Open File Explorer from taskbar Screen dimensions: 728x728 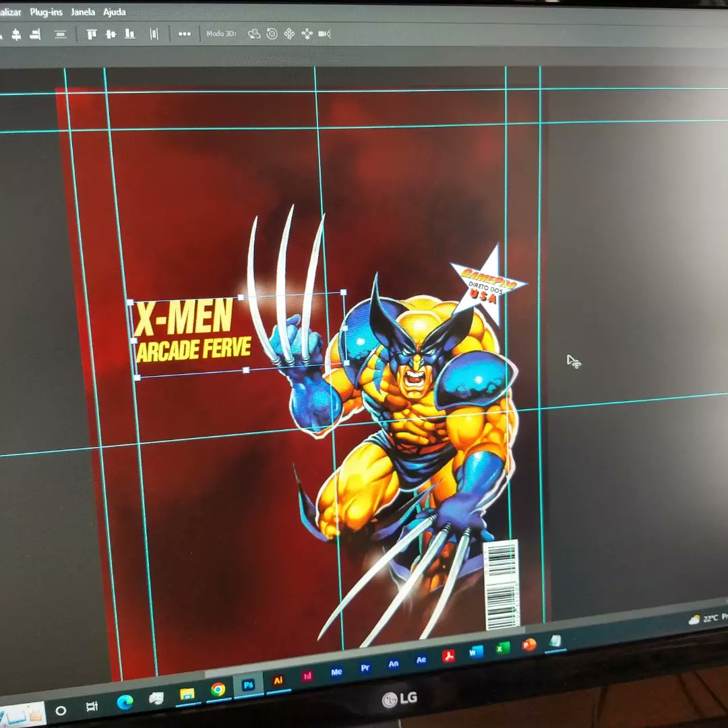187,694
